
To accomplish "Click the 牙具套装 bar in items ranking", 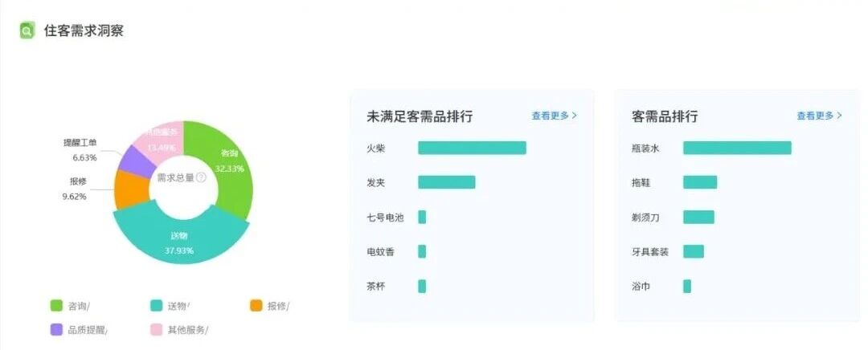I will (x=693, y=251).
